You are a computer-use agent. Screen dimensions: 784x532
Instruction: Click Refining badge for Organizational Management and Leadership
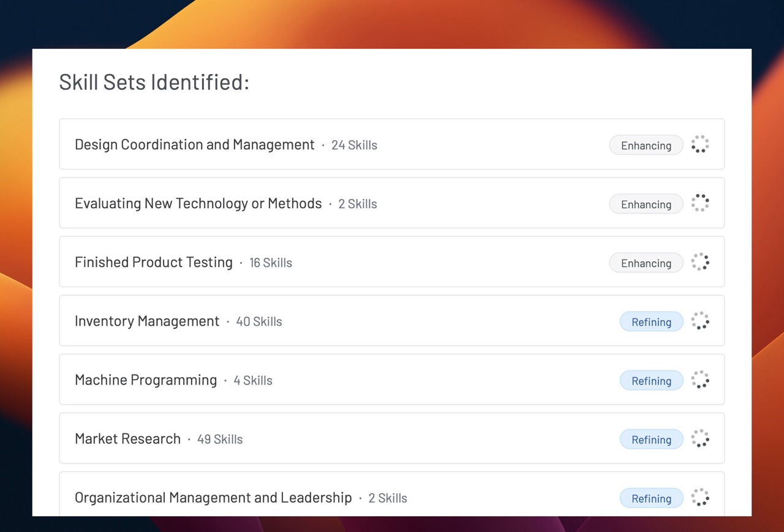pyautogui.click(x=651, y=498)
